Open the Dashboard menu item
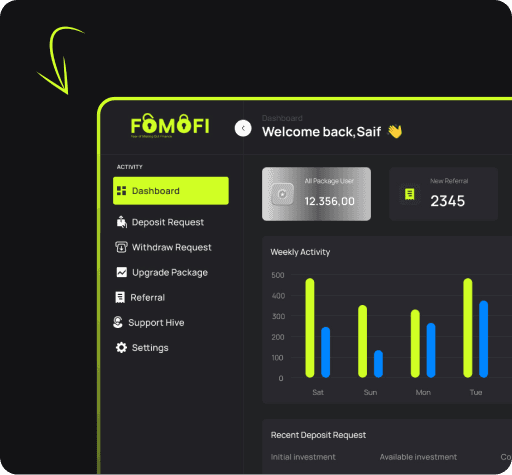Screen dimensions: 512x475 [x=171, y=191]
